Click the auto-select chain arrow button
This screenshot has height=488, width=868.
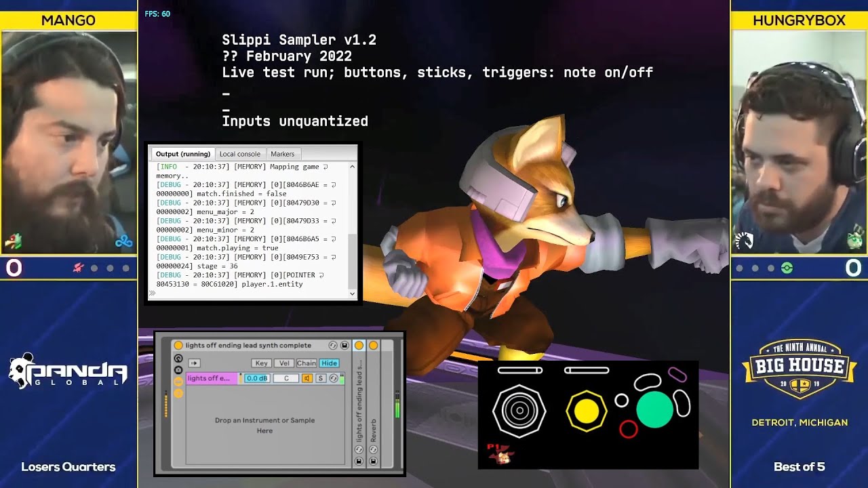195,363
